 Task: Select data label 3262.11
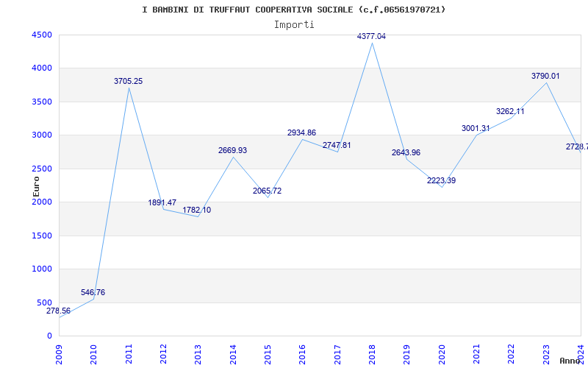click(510, 112)
